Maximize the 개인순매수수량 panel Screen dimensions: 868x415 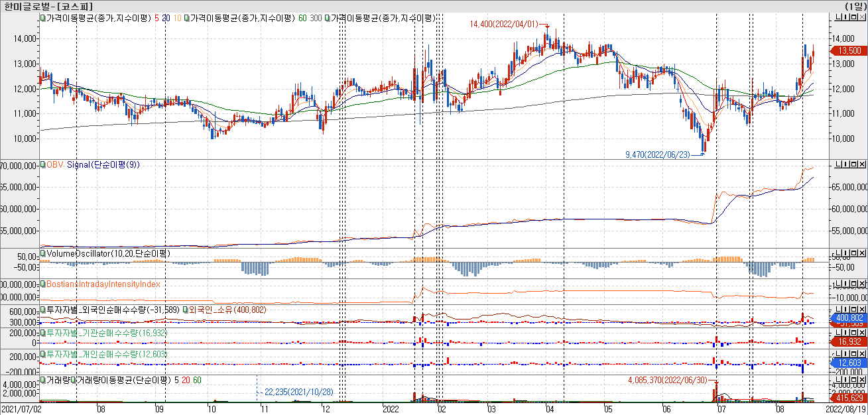[x=854, y=355]
